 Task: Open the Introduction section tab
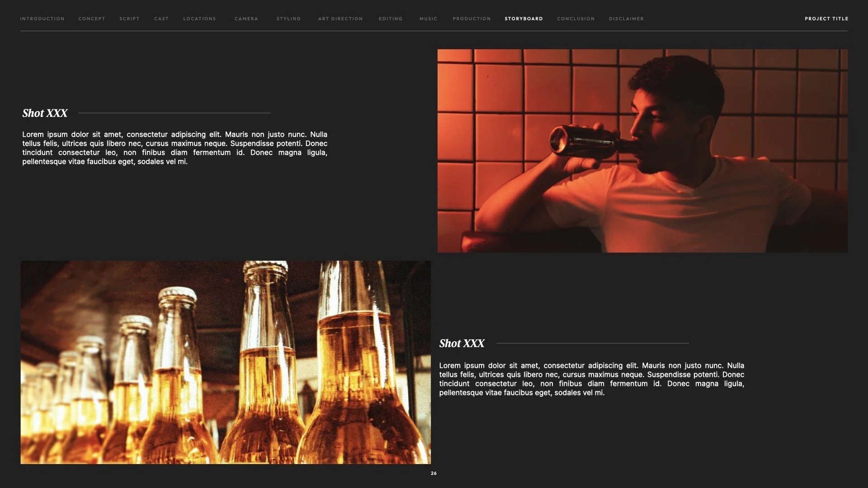(42, 19)
